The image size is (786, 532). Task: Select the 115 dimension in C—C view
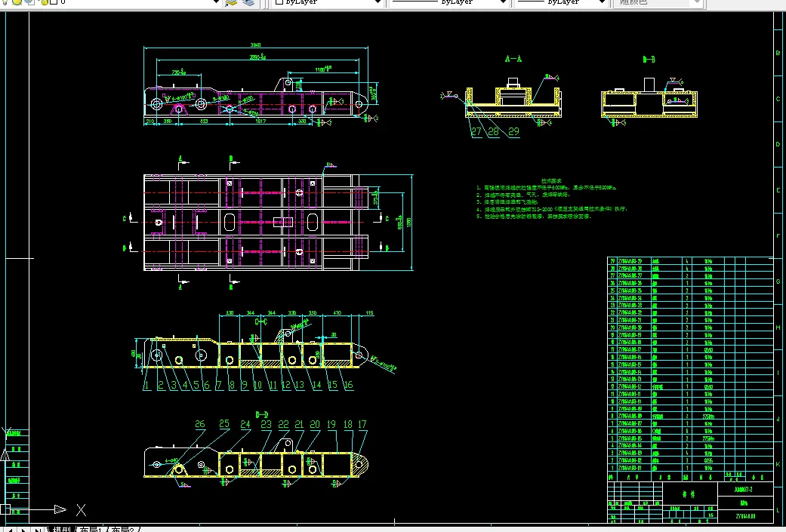point(369,313)
